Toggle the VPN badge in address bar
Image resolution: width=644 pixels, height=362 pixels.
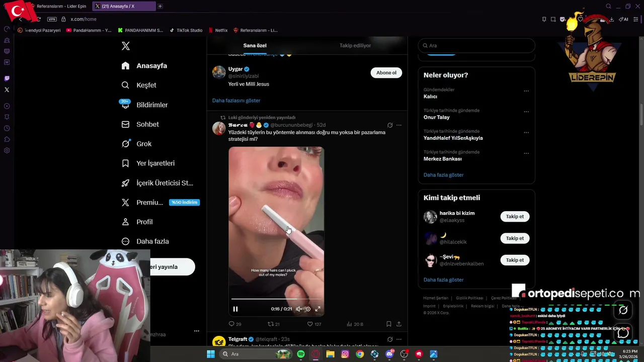pyautogui.click(x=52, y=19)
